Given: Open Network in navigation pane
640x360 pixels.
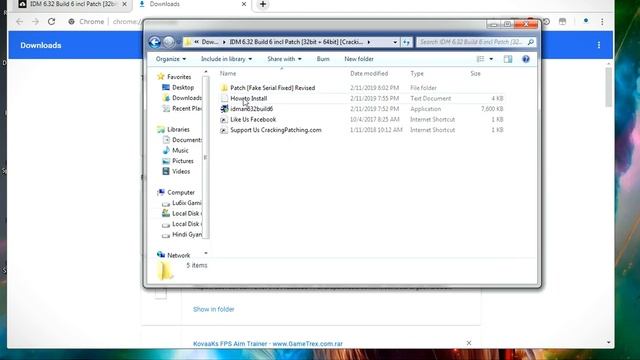Looking at the screenshot, I should point(179,256).
